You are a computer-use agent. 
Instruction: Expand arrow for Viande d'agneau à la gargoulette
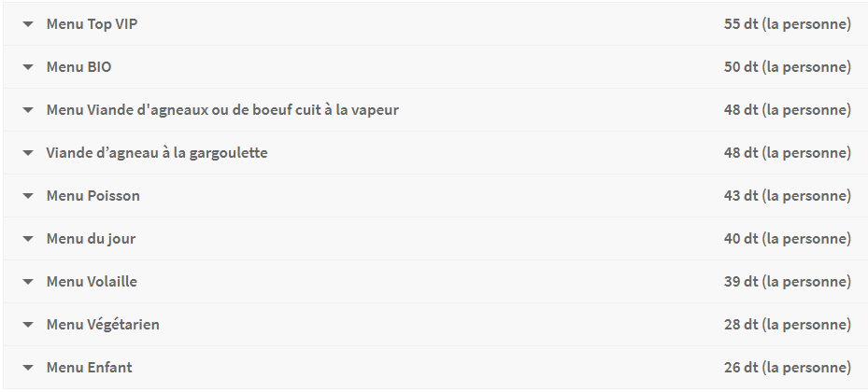[28, 153]
